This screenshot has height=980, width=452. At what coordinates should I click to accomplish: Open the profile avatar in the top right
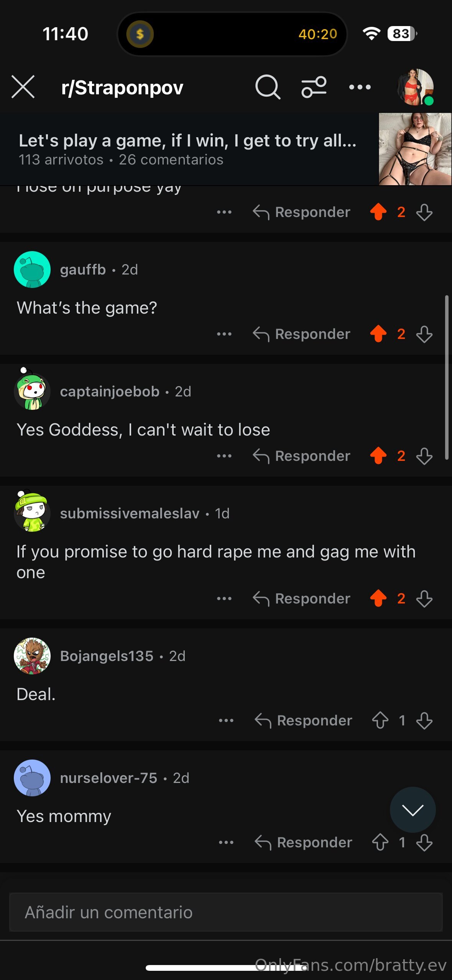(x=416, y=87)
